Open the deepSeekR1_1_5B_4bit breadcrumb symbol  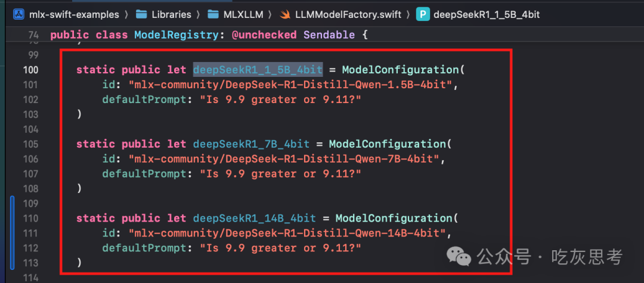pos(487,15)
